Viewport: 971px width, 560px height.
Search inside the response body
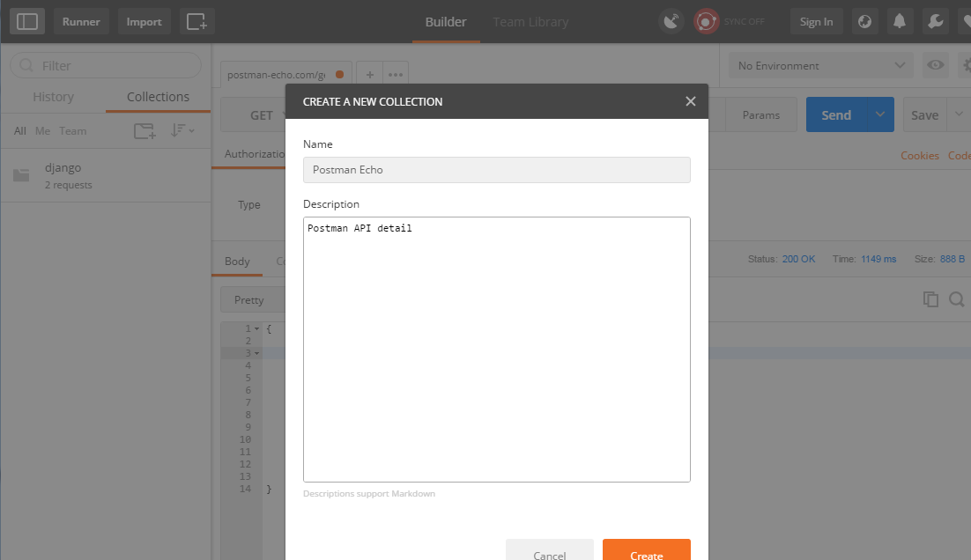pos(956,299)
